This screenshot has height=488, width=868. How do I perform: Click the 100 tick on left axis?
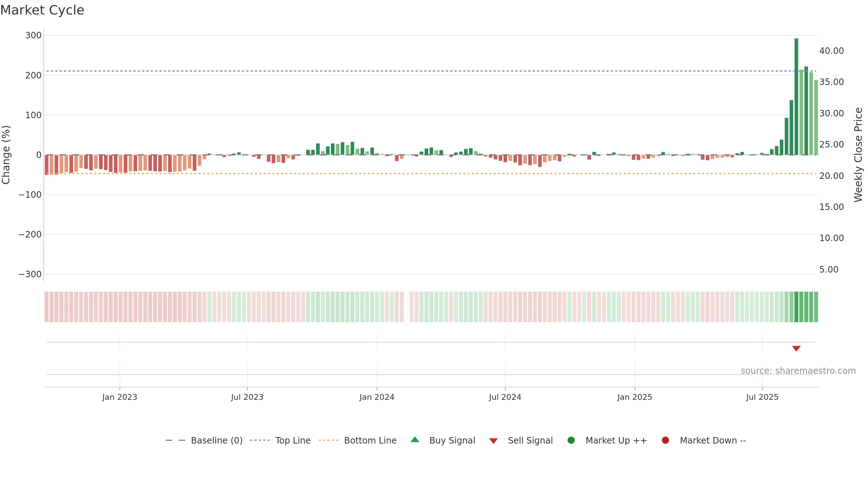(33, 115)
